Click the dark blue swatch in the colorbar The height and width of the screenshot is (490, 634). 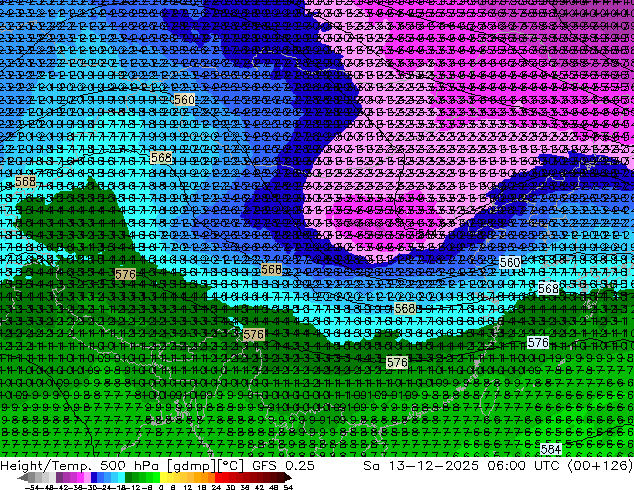point(94,477)
